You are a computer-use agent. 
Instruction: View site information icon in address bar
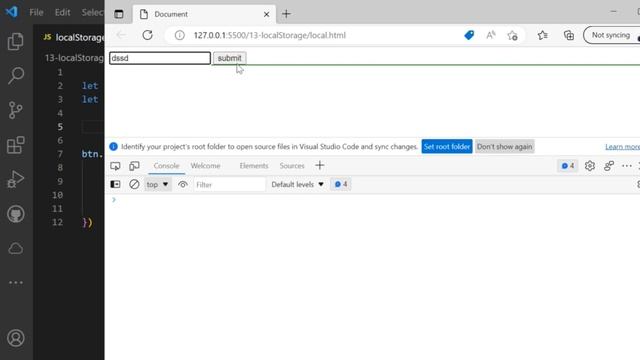(180, 36)
